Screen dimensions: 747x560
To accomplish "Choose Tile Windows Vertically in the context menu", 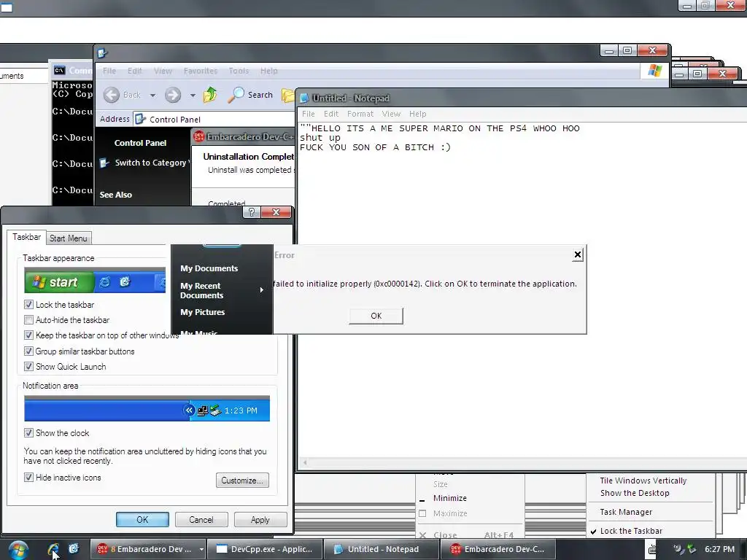I will click(x=643, y=481).
